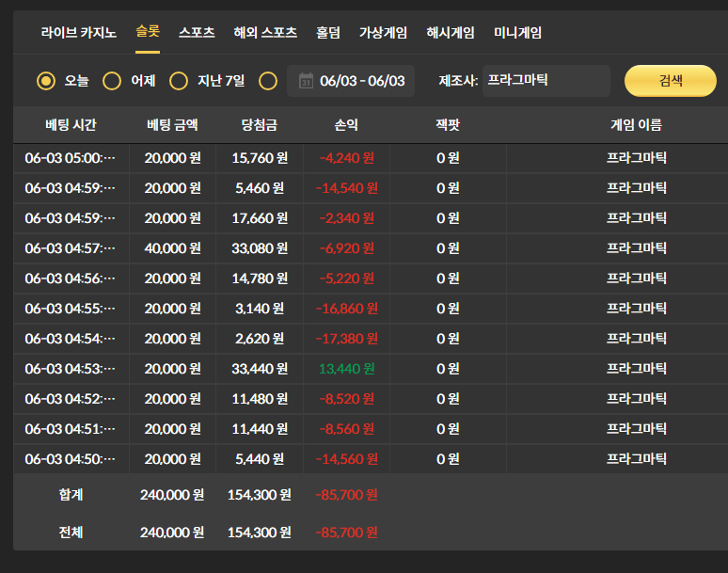Select the 어제 radio button
The height and width of the screenshot is (573, 728).
(112, 81)
